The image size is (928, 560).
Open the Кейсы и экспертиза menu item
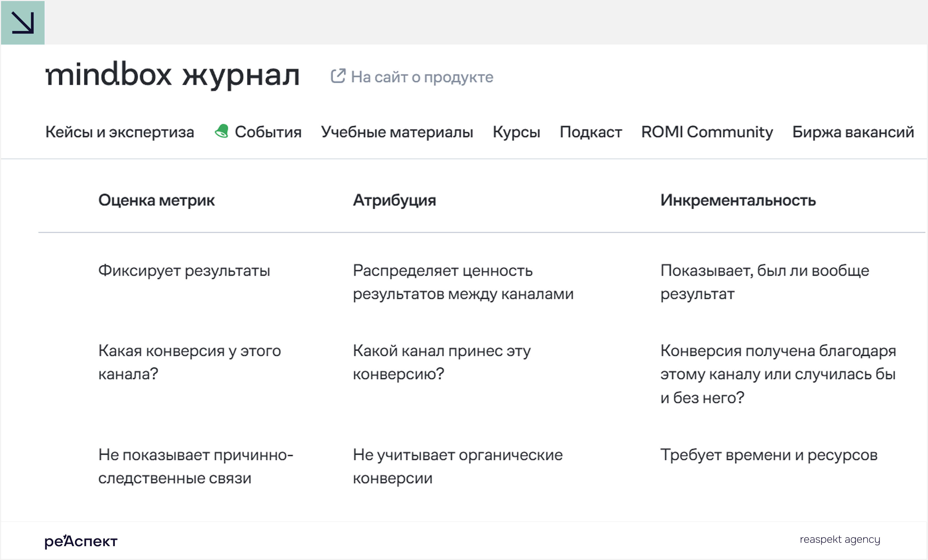[120, 132]
